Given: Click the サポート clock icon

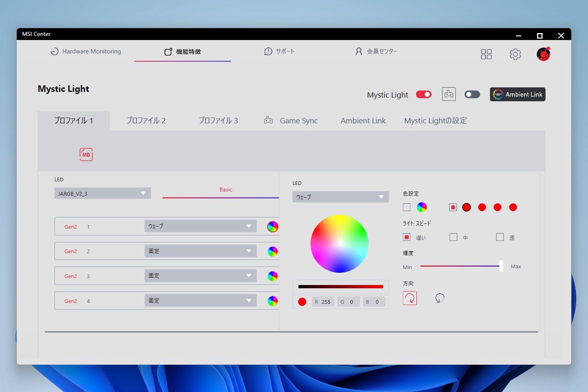Looking at the screenshot, I should pos(268,51).
